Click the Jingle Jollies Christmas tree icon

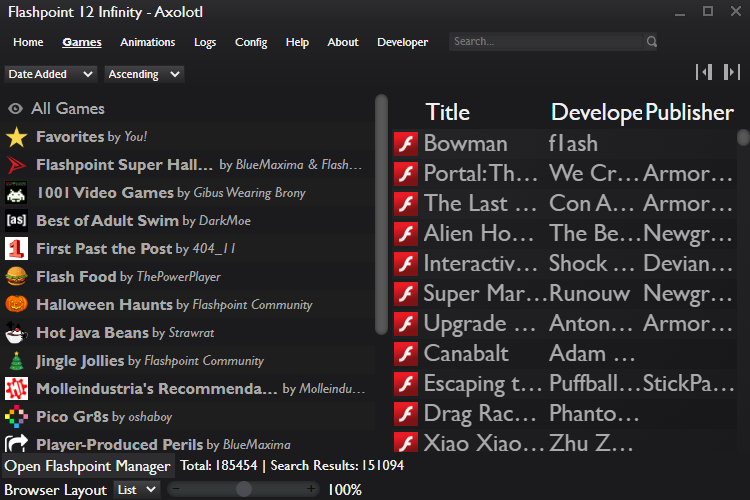[x=16, y=361]
